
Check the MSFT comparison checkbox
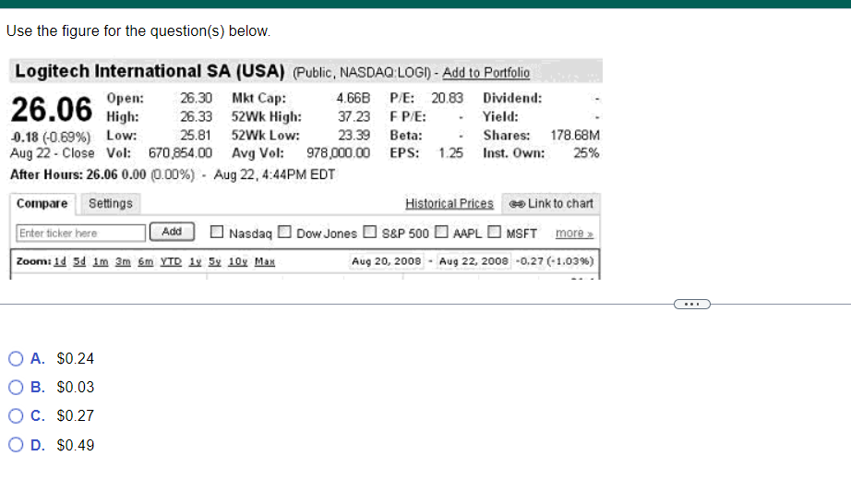[x=494, y=232]
